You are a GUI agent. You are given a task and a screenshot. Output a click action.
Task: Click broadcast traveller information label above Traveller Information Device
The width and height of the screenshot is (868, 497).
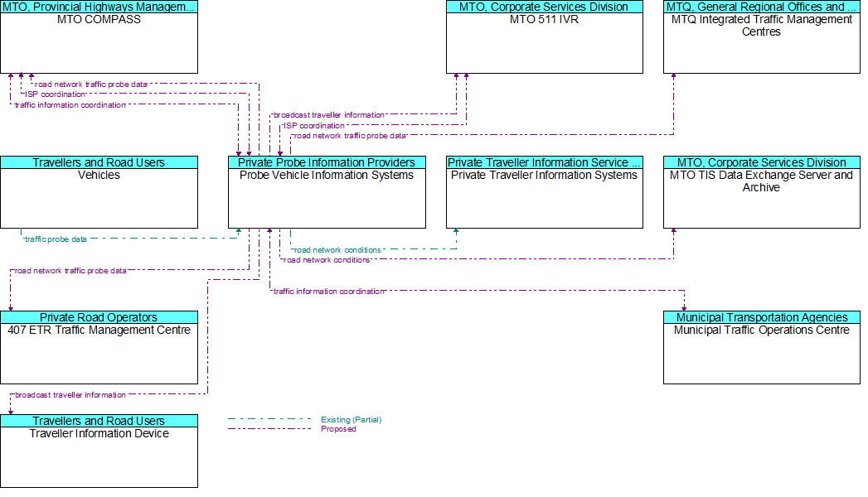tap(70, 395)
